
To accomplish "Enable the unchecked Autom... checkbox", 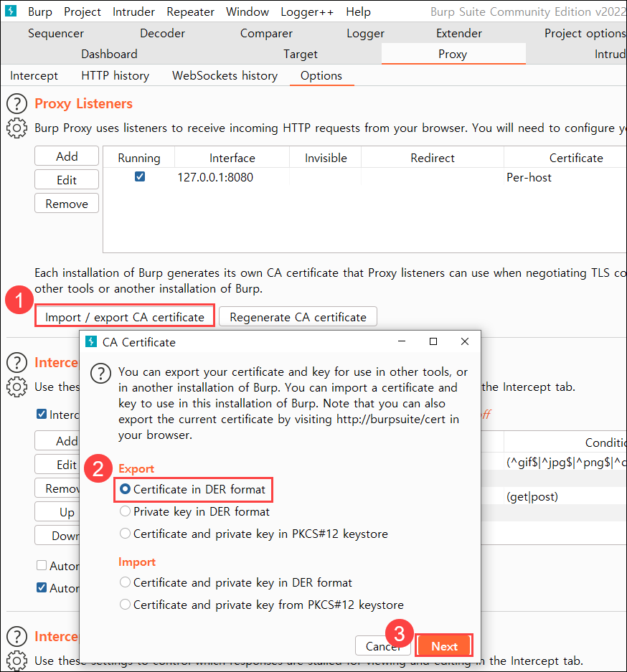I will [x=42, y=565].
